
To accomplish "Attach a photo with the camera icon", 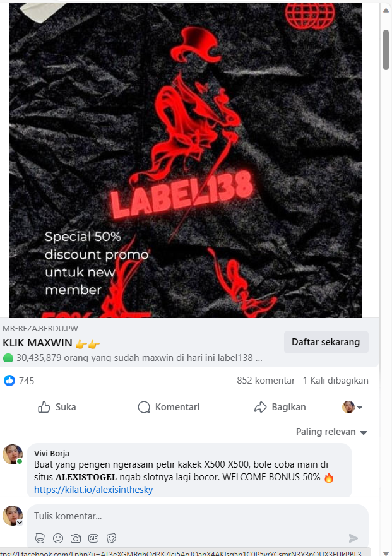I will coord(76,538).
